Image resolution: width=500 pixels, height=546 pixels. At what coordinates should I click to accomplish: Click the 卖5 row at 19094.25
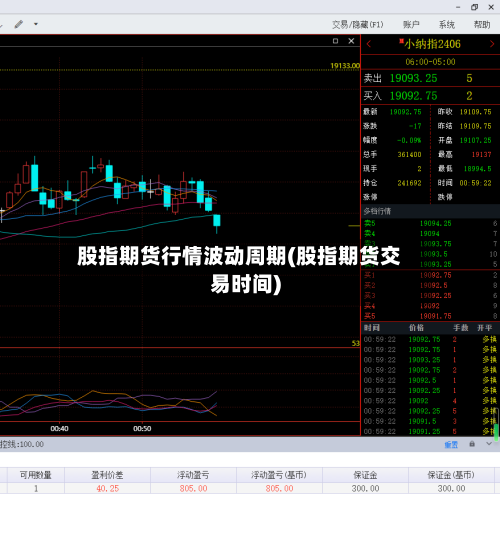point(430,224)
